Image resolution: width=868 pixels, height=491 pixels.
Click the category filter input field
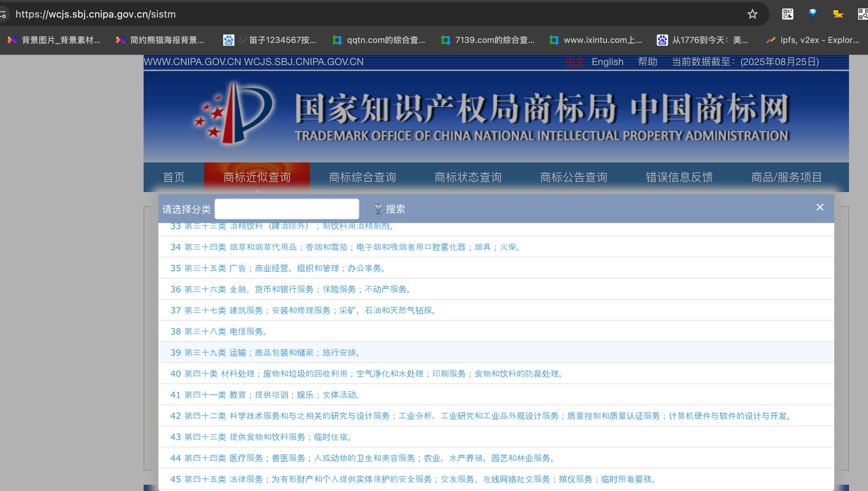(x=287, y=209)
